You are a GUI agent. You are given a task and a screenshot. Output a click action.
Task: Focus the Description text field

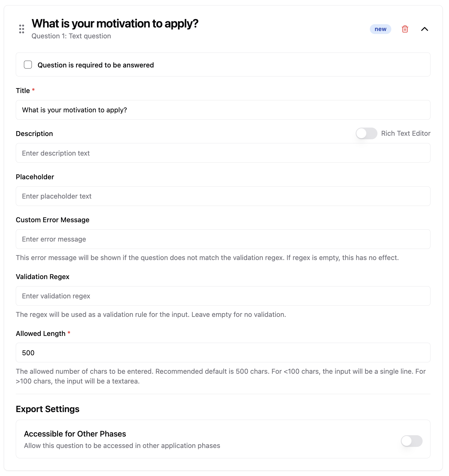(x=223, y=153)
